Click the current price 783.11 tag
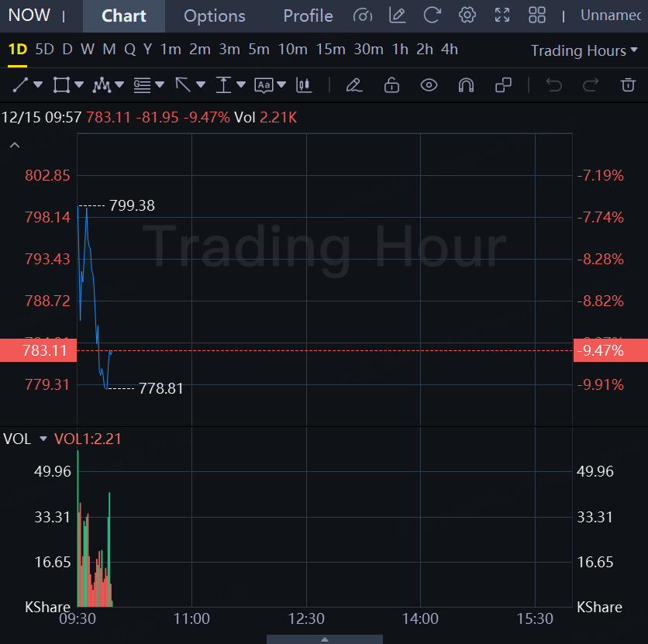 (39, 350)
